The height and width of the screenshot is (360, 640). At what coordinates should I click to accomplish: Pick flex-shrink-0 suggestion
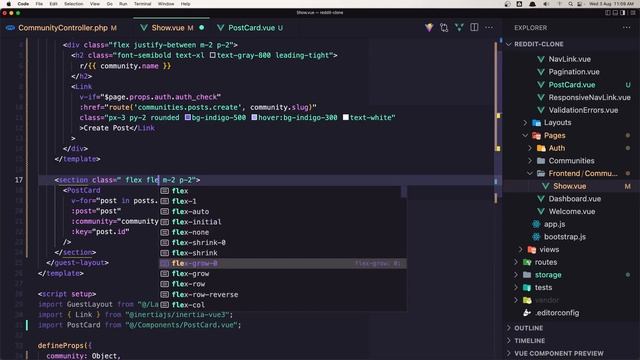click(282, 242)
